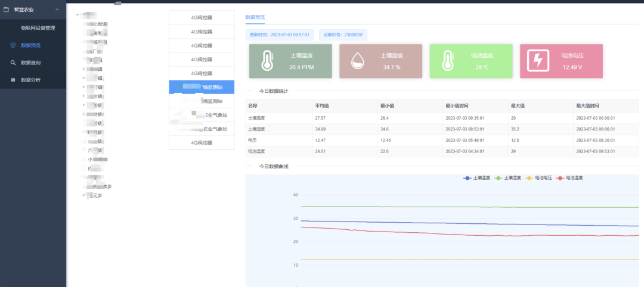Screen dimensions: 644x287
Task: Collapse the 智慧农业 menu chevron
Action: click(x=57, y=10)
